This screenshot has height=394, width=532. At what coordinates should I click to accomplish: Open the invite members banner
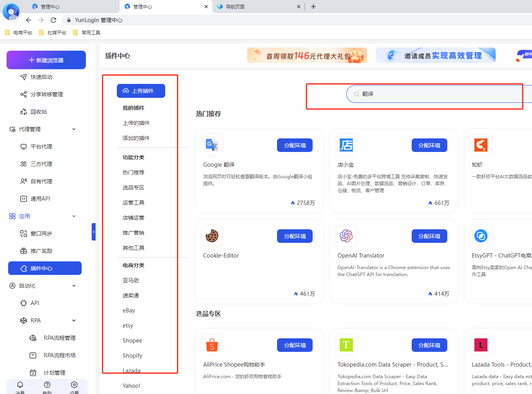436,55
